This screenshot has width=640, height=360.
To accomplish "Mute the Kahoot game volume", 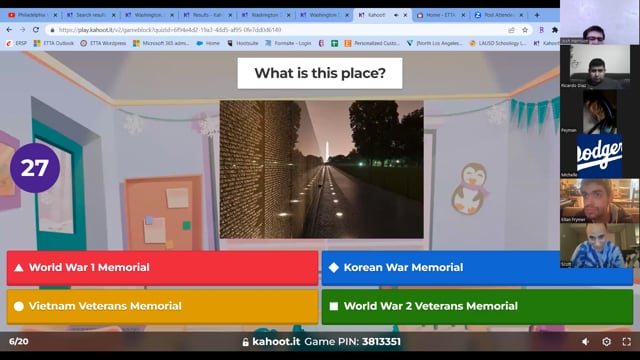I will tap(585, 342).
